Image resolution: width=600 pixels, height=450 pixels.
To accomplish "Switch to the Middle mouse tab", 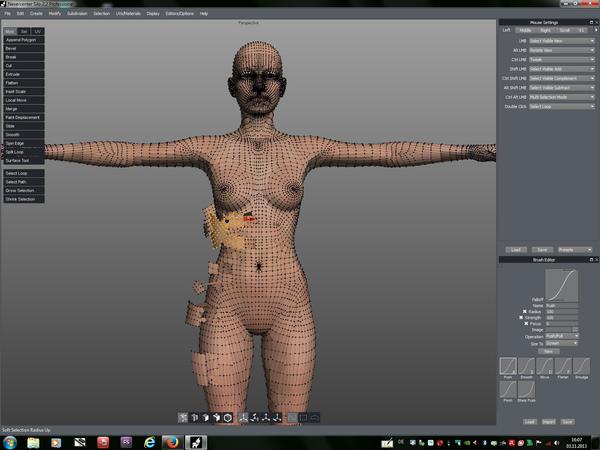I will click(525, 30).
